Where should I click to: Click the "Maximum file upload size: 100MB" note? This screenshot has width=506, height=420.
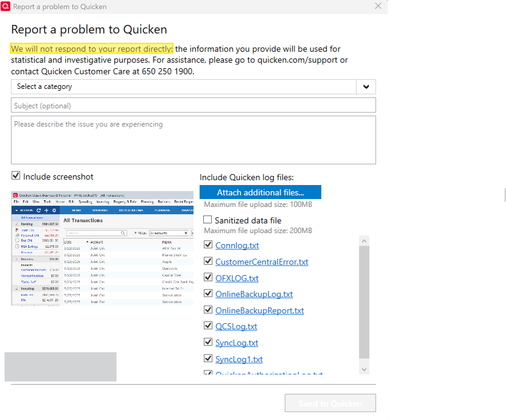point(258,205)
